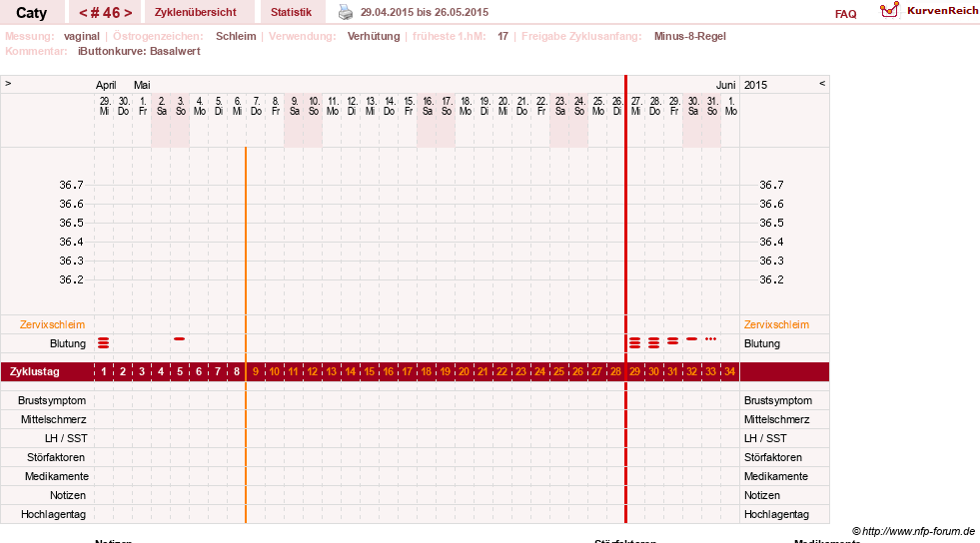
Task: Click the date column 29. Mi in April
Action: [x=104, y=106]
